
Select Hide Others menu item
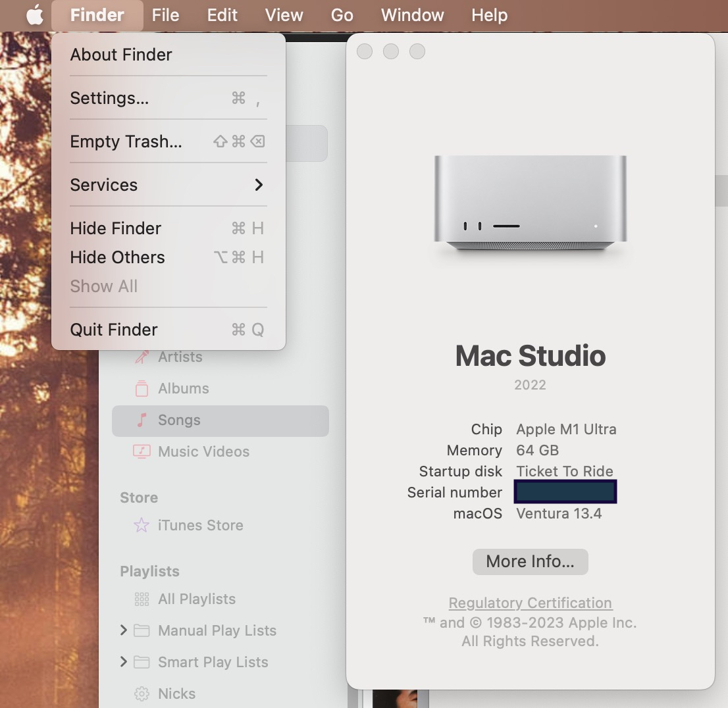[x=169, y=257]
